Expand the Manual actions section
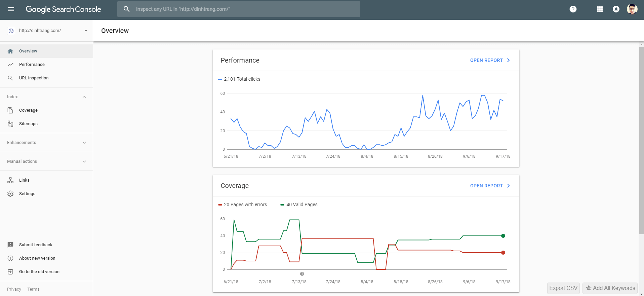 pyautogui.click(x=84, y=161)
